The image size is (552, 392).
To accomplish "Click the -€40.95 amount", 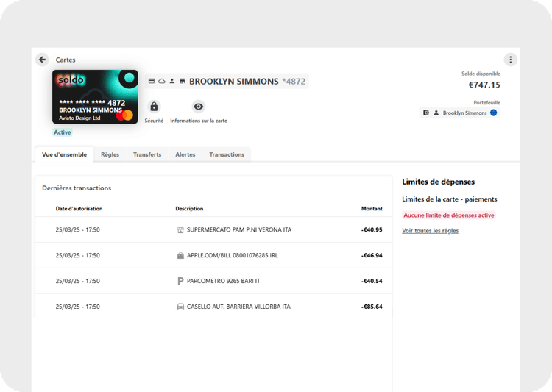I will 372,229.
